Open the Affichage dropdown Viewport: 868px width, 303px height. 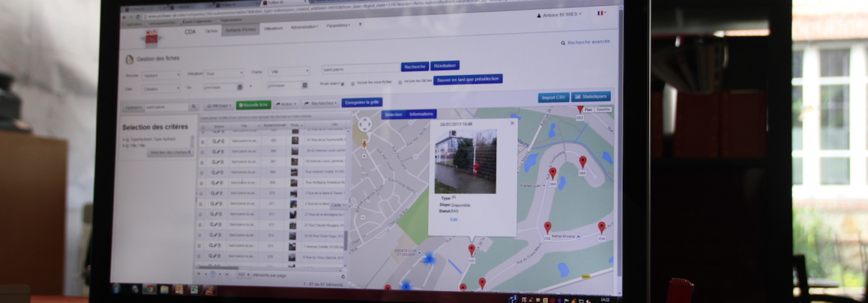(219, 105)
